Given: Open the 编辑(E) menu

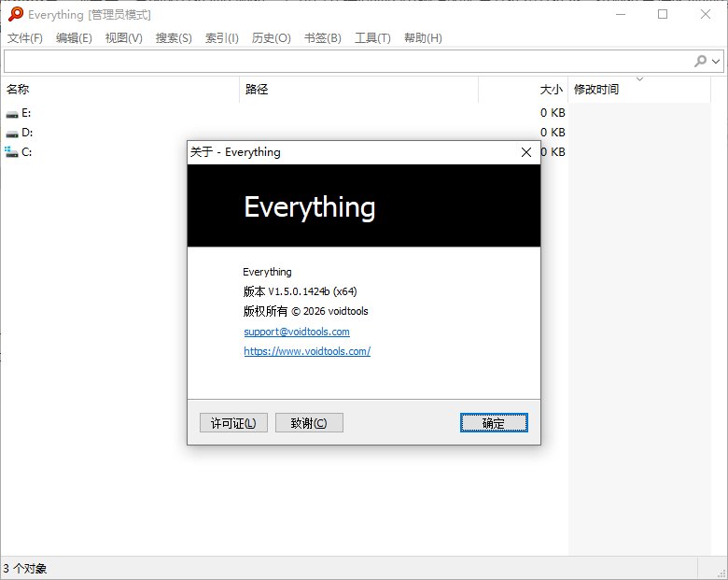Looking at the screenshot, I should pyautogui.click(x=74, y=38).
